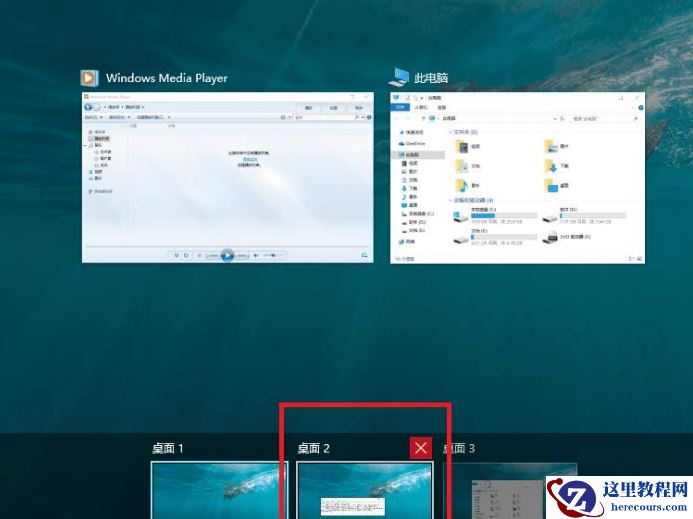Click the Windows Media Player icon beside its title
Image resolution: width=693 pixels, height=519 pixels.
pyautogui.click(x=89, y=78)
